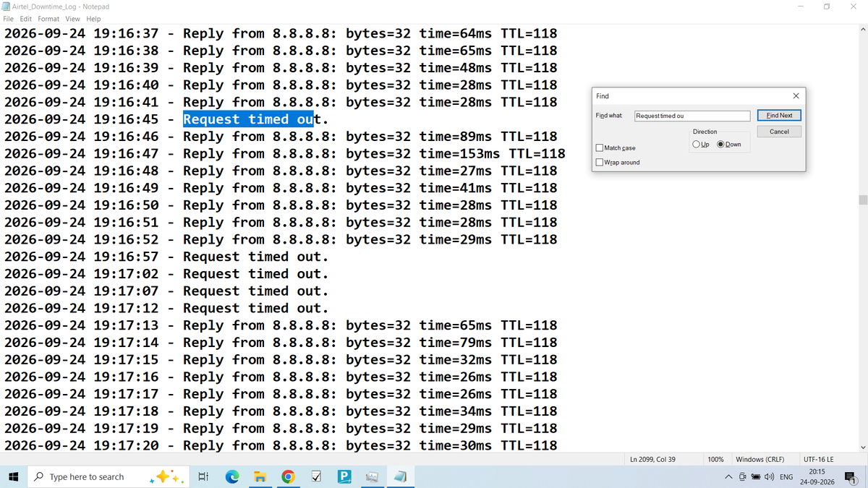
Task: Click the 100% zoom status entry
Action: (715, 459)
